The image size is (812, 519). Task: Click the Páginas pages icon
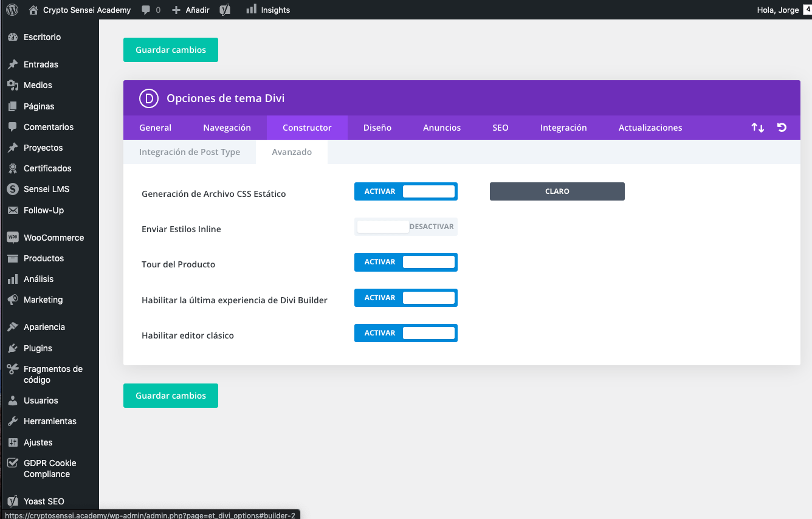click(13, 106)
